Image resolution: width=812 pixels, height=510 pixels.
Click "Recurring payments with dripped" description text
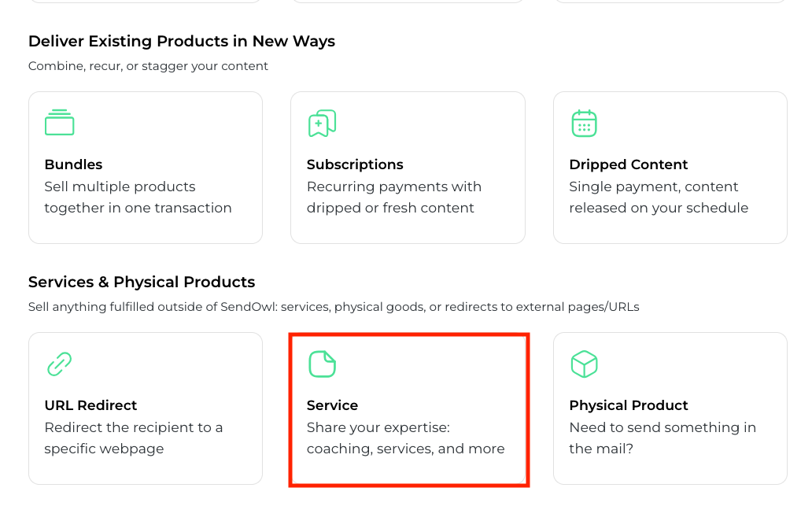pos(393,198)
